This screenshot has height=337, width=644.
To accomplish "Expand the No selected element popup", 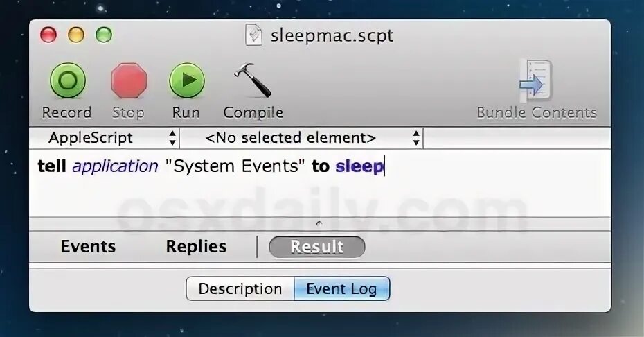I will 302,138.
